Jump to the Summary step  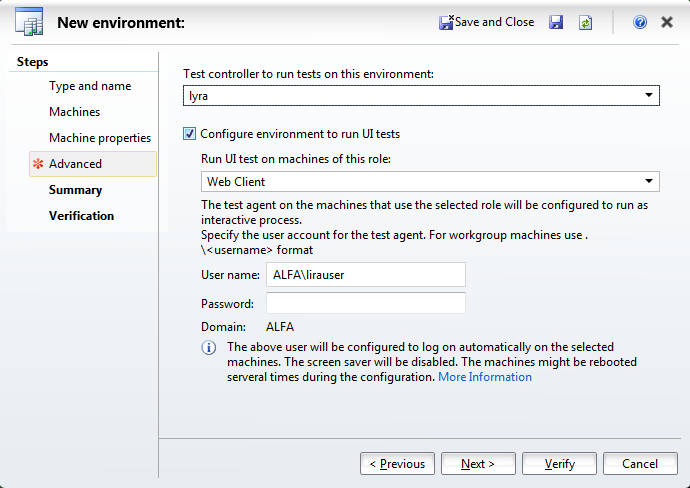pyautogui.click(x=75, y=190)
